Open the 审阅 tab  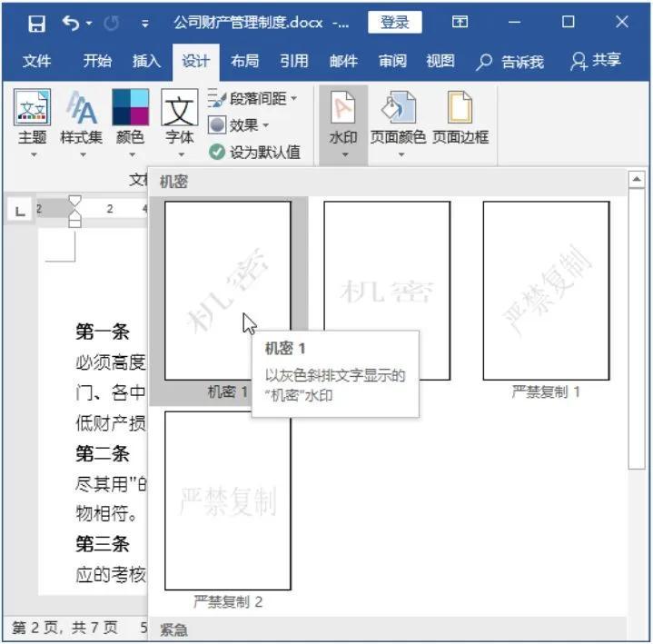tap(392, 61)
